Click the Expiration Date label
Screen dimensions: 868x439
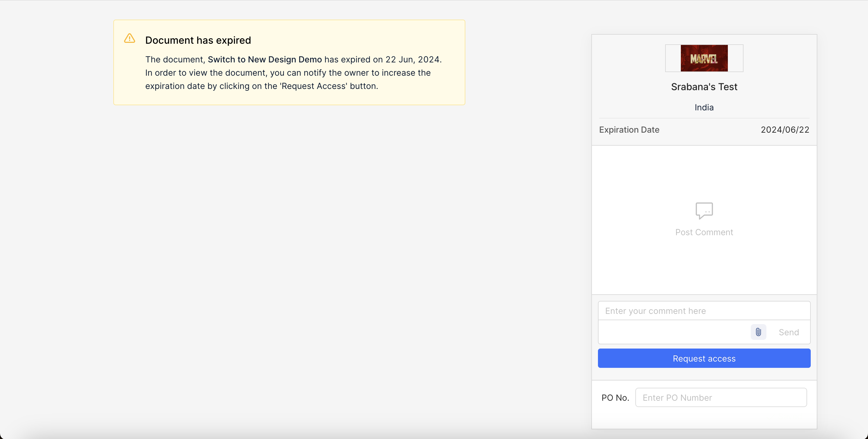click(x=629, y=130)
